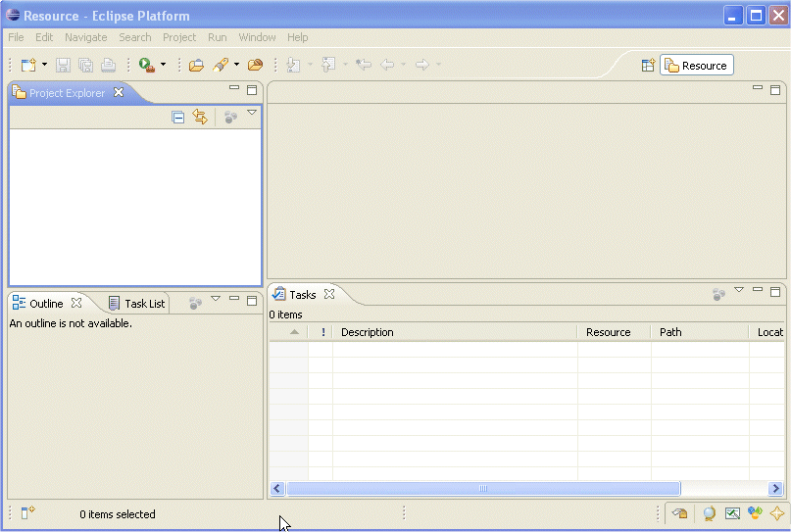
Task: Minimize the editor area
Action: click(x=758, y=88)
